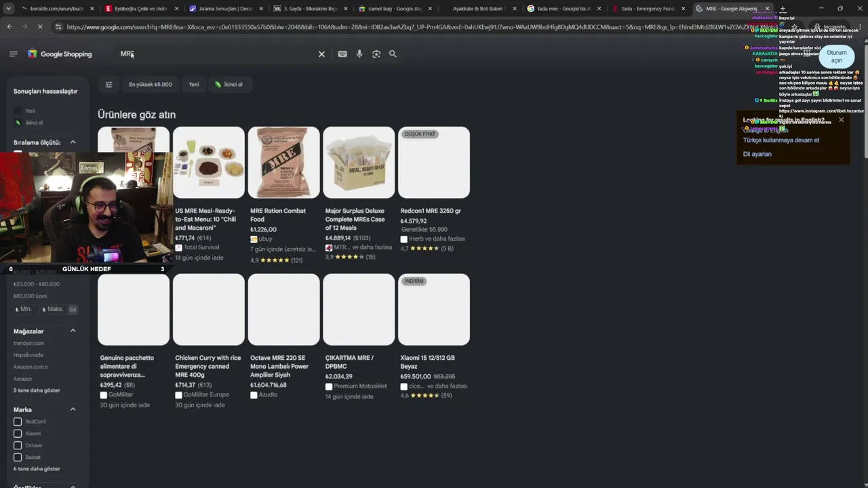Start voice search with the microphone
The image size is (868, 488).
pyautogui.click(x=359, y=54)
